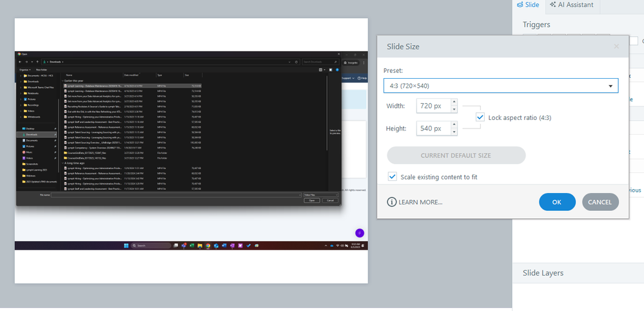
Task: Decrease Width with its down arrow
Action: click(454, 109)
